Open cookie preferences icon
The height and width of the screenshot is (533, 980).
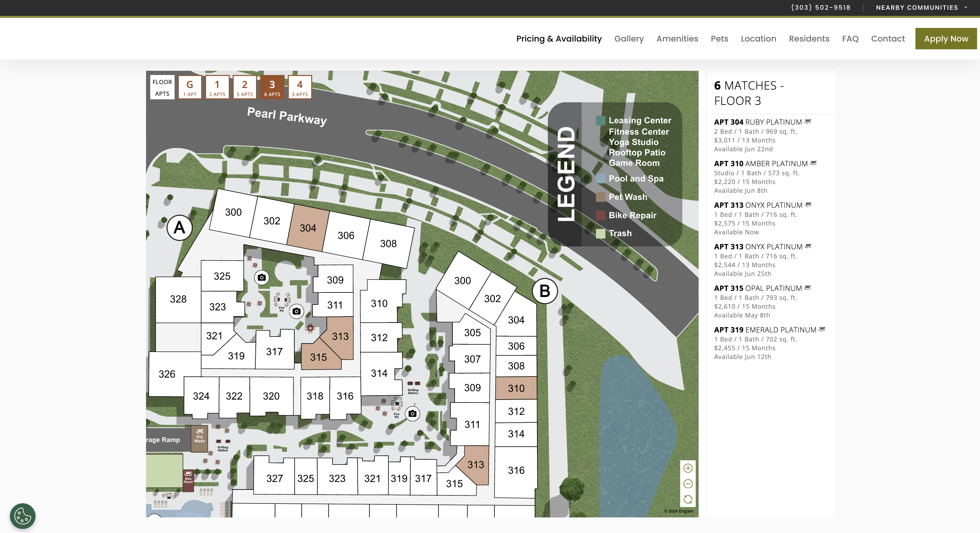(x=23, y=516)
